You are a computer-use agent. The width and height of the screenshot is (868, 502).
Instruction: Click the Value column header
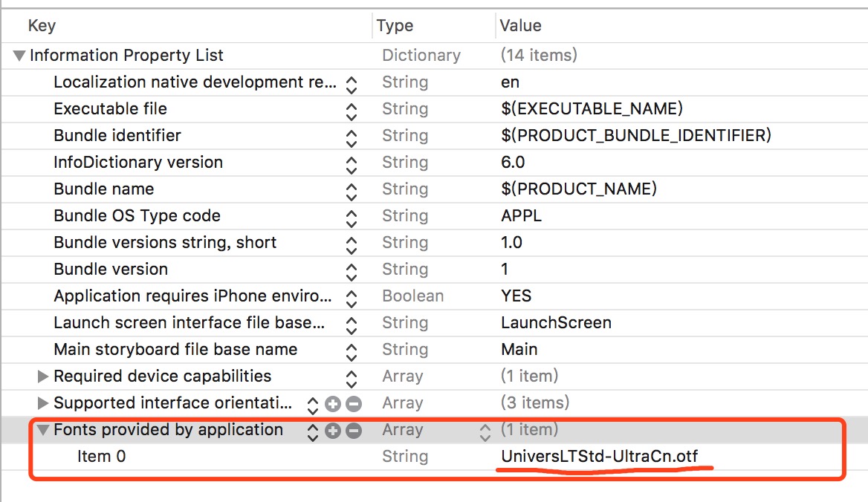click(x=520, y=25)
